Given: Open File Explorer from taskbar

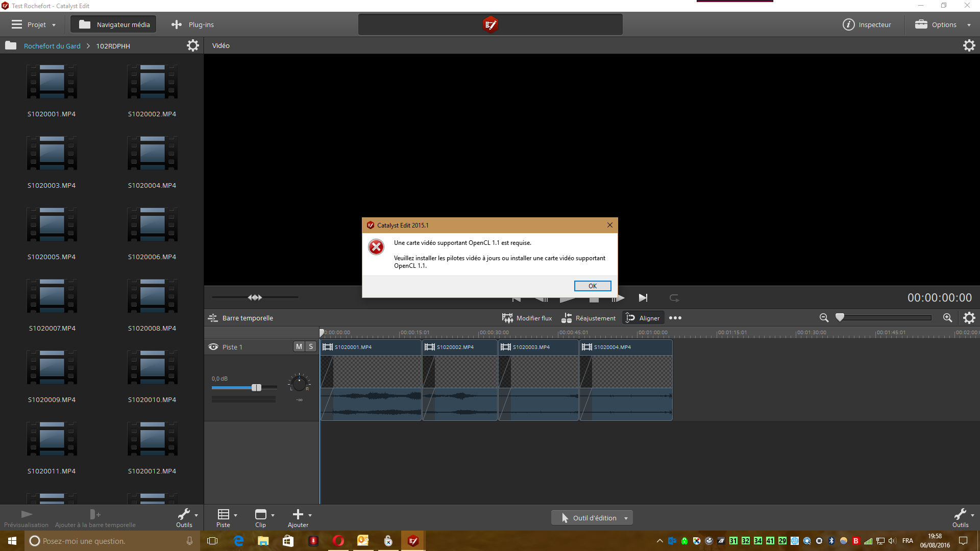Looking at the screenshot, I should (263, 541).
